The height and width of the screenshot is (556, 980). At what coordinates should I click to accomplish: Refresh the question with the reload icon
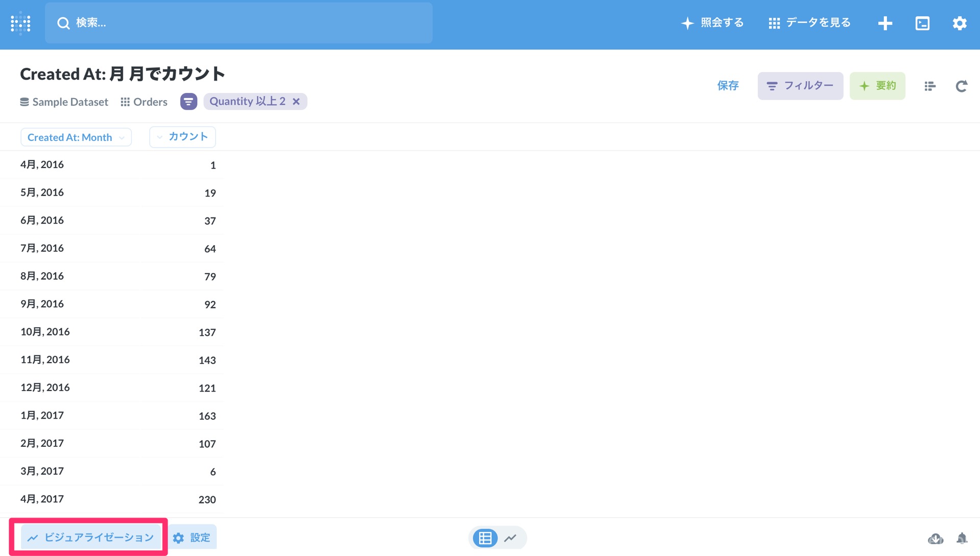(x=962, y=86)
